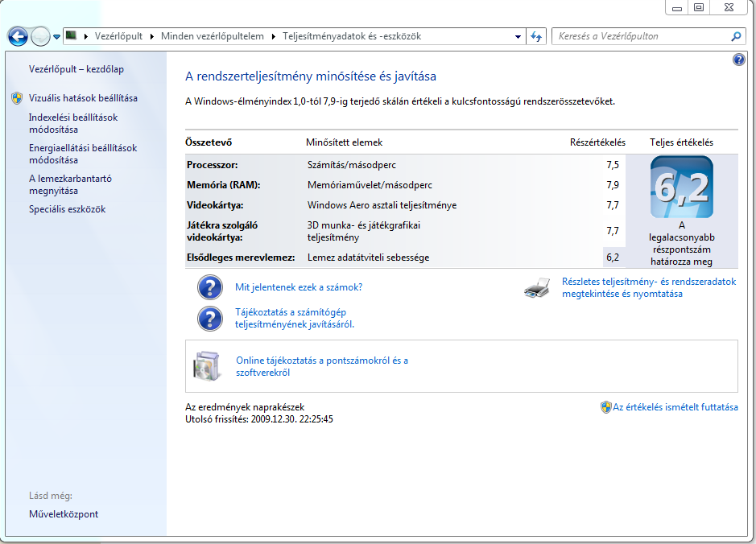This screenshot has width=756, height=544.
Task: Select Teljesítményadatok és -eszközök breadcrumb
Action: tap(352, 36)
